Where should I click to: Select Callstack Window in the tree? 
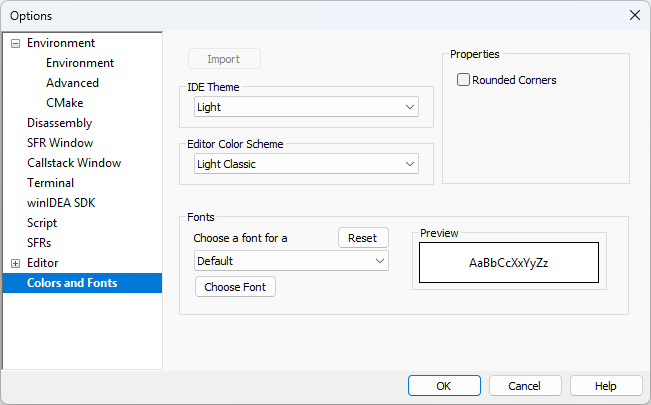(74, 163)
